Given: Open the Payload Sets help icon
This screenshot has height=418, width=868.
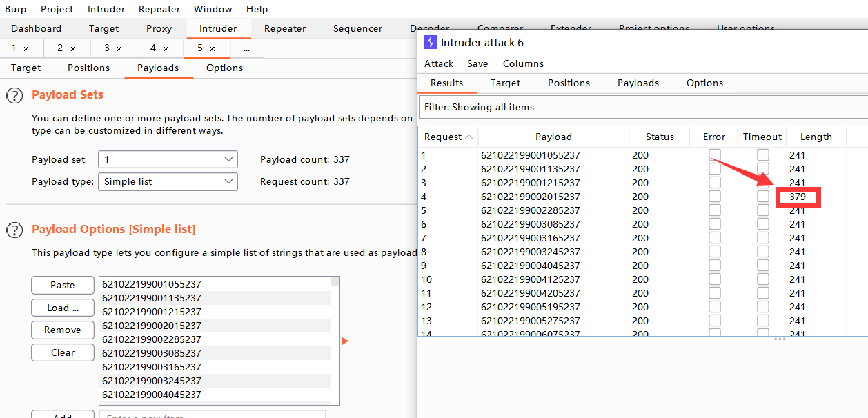Looking at the screenshot, I should point(15,96).
